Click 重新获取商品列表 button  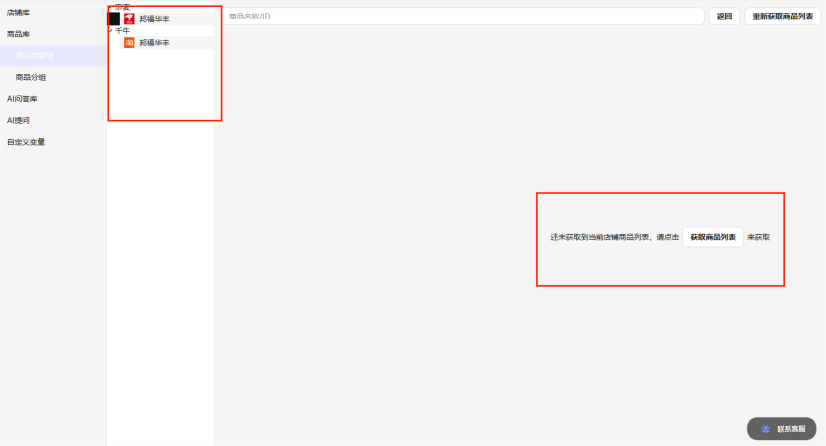783,17
